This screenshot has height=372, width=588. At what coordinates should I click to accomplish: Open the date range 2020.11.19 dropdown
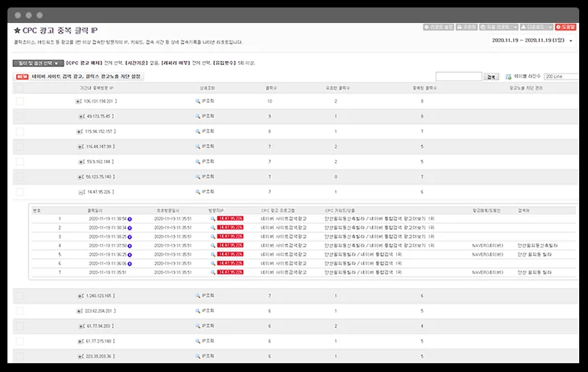(533, 41)
